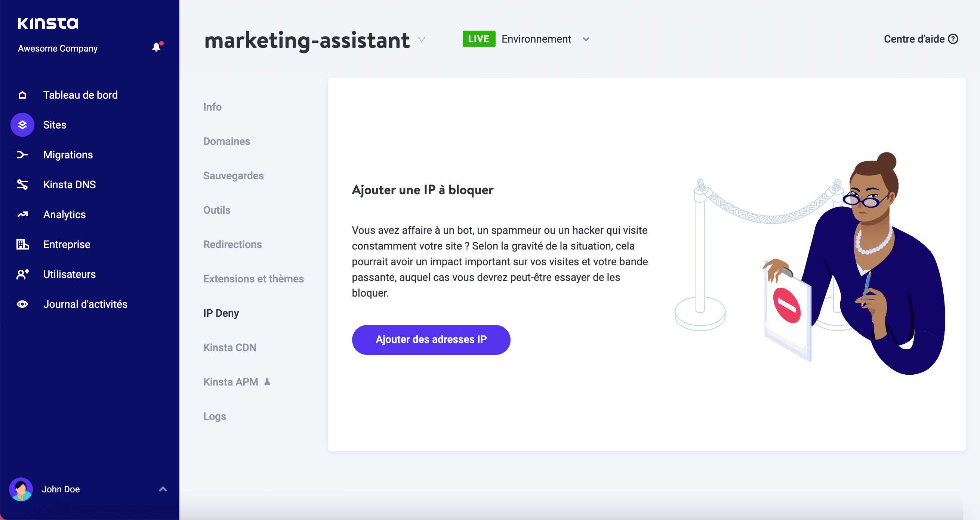Select the IP Deny menu item
Screen dimensions: 980x520
click(x=221, y=313)
